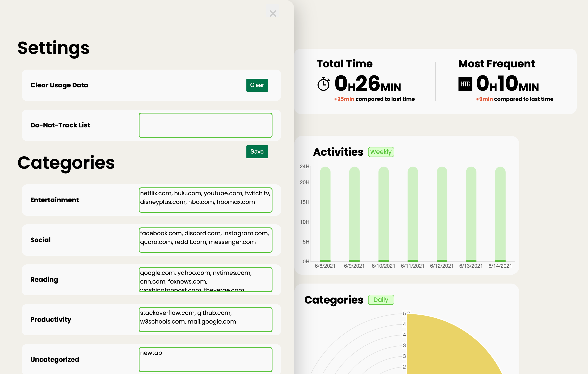The height and width of the screenshot is (374, 588).
Task: Click the Save button
Action: coord(257,152)
